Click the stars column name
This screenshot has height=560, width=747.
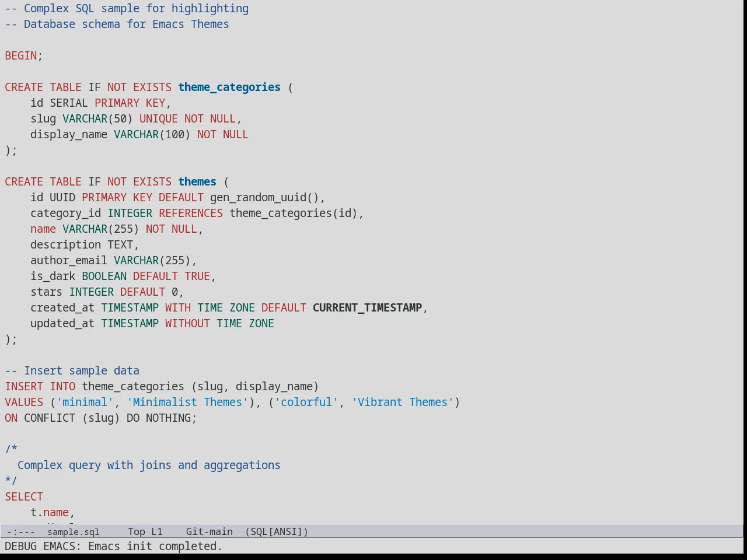tap(47, 292)
